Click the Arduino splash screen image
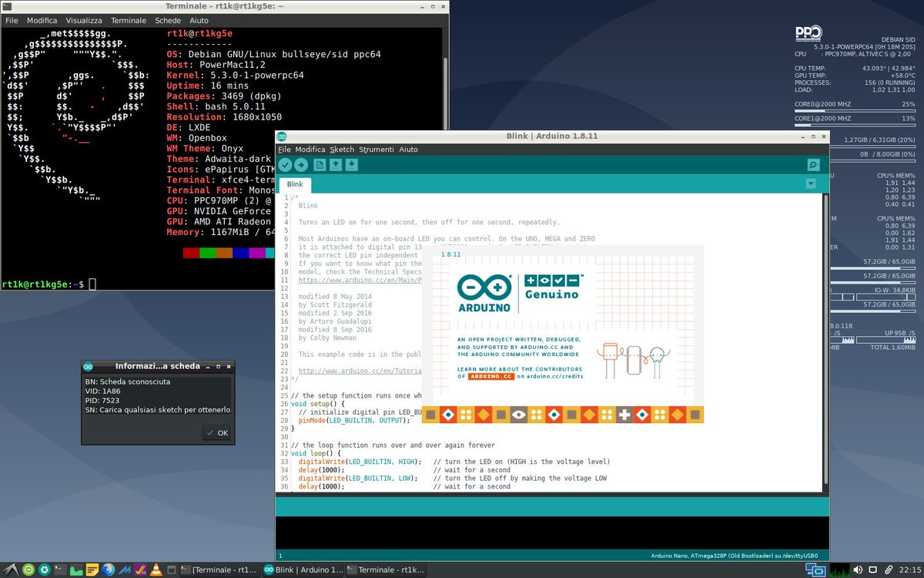This screenshot has height=578, width=924. 563,335
